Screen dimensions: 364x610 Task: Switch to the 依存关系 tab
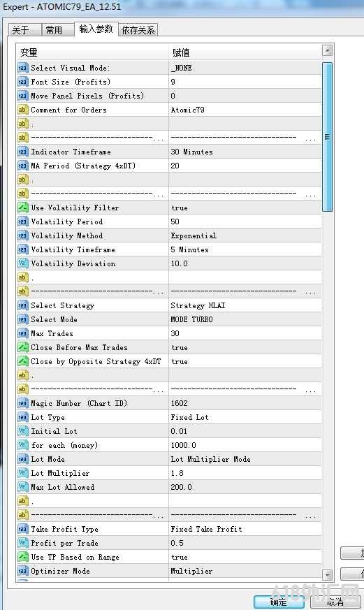pos(138,30)
